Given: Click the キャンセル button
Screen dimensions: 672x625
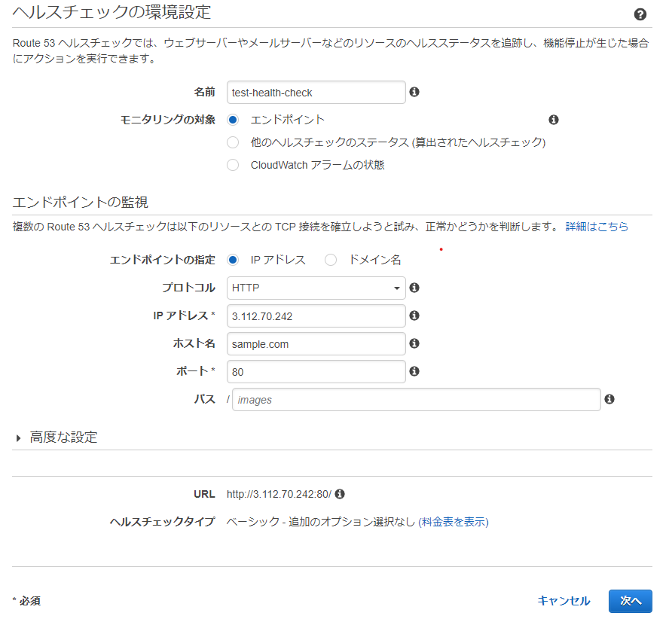Looking at the screenshot, I should pyautogui.click(x=564, y=600).
